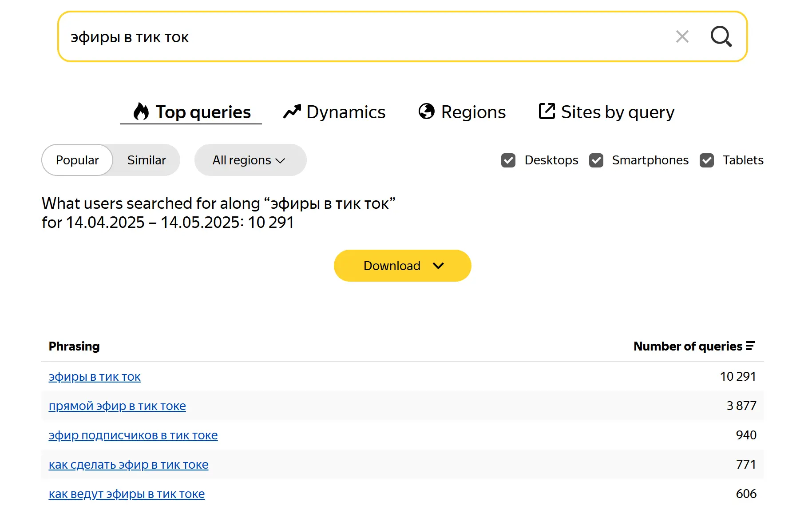This screenshot has height=506, width=812.
Task: Sort by Number of queries column header
Action: pos(694,346)
